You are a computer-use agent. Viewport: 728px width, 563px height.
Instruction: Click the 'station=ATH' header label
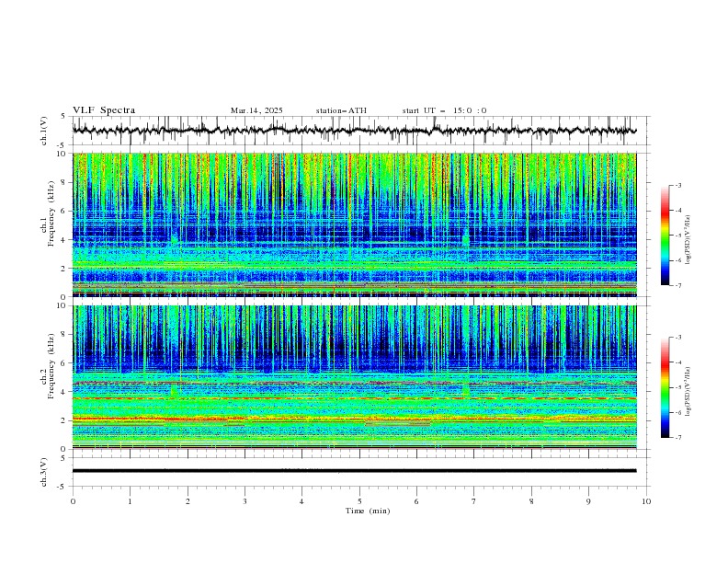pos(341,110)
